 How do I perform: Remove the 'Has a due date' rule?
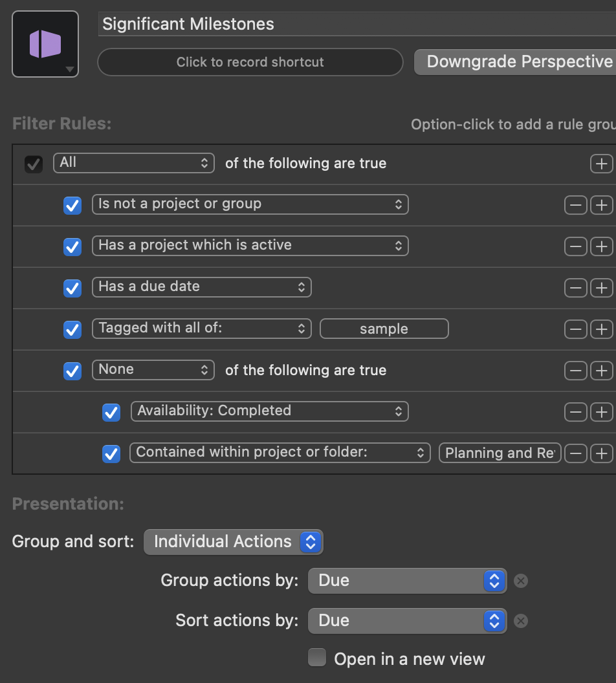coord(575,288)
